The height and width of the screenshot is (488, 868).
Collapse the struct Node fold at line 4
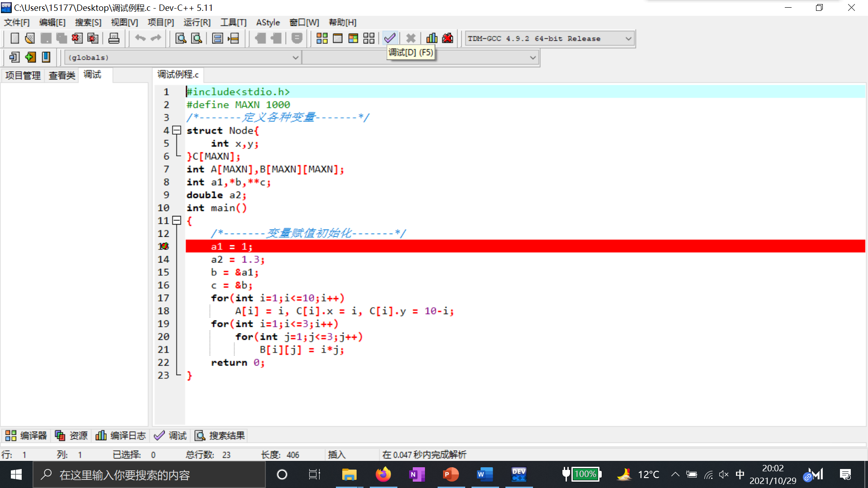point(177,131)
